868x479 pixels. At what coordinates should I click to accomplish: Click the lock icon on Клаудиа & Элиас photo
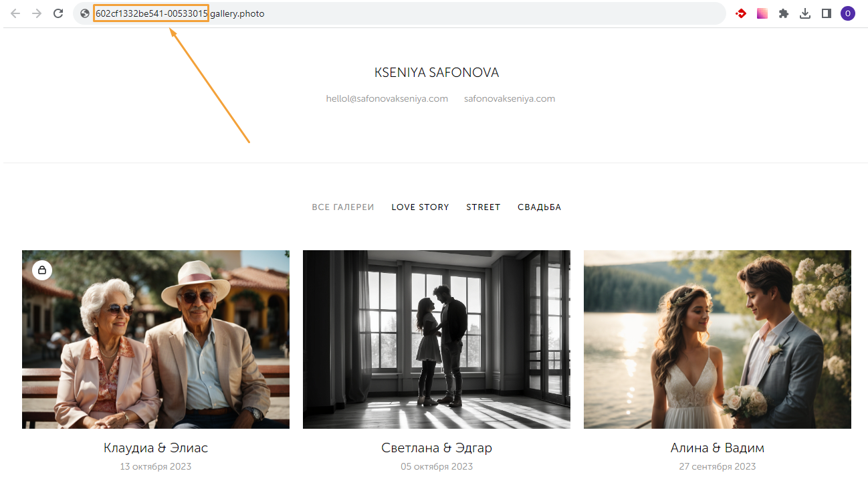42,270
